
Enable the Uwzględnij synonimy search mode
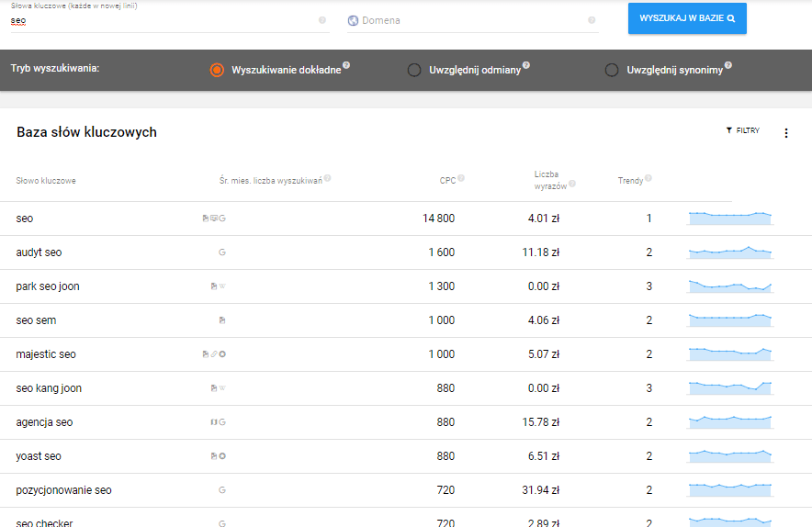(612, 70)
